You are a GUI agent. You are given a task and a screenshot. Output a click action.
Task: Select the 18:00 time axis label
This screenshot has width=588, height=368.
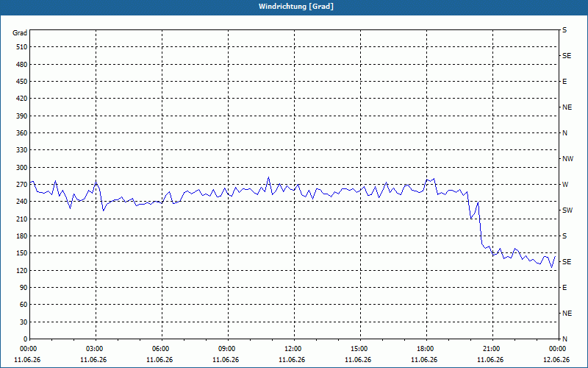click(427, 349)
